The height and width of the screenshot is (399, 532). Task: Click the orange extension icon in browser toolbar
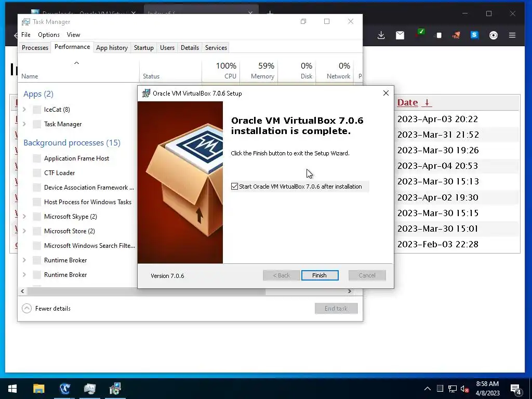[456, 35]
